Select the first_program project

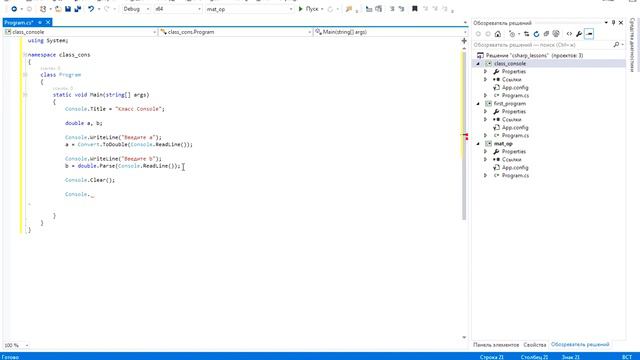click(x=510, y=104)
